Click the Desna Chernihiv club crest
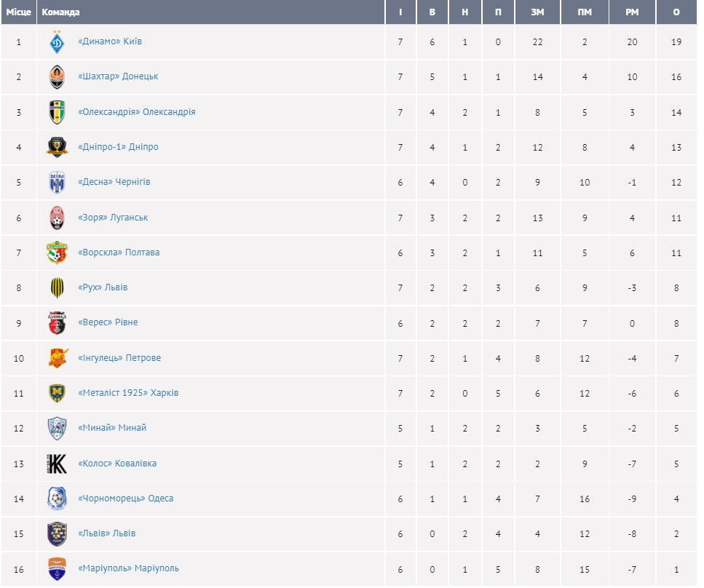The image size is (704, 588). pos(57,182)
